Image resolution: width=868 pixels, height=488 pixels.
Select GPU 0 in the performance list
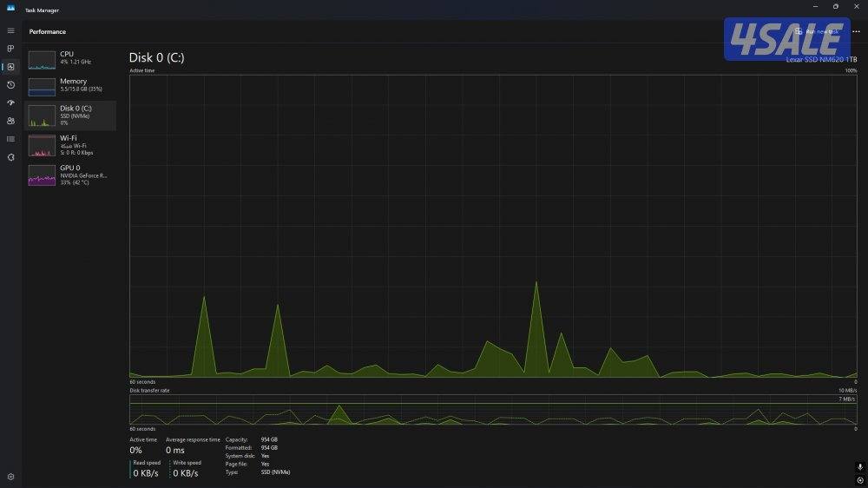tap(69, 173)
